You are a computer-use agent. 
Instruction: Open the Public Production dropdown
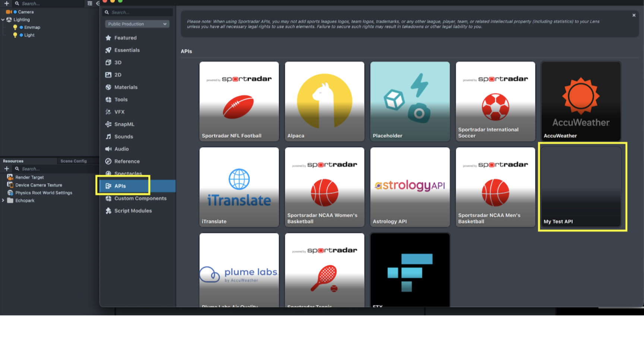(137, 24)
